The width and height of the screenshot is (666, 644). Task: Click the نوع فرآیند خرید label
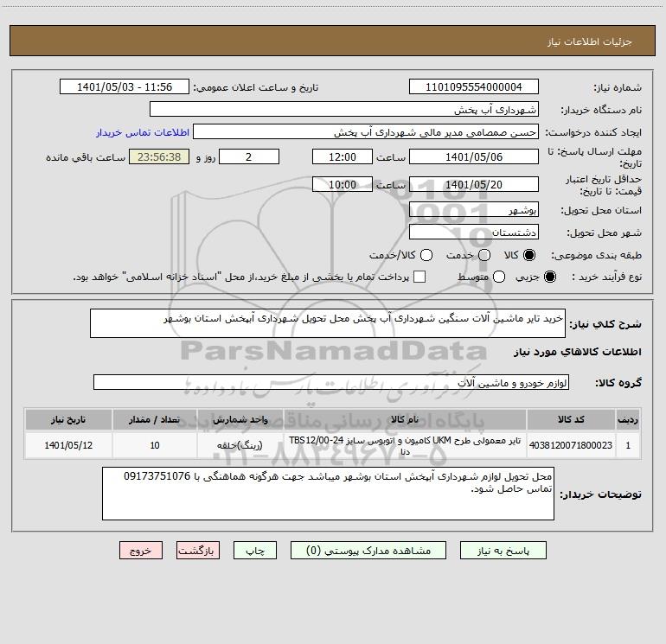[606, 277]
